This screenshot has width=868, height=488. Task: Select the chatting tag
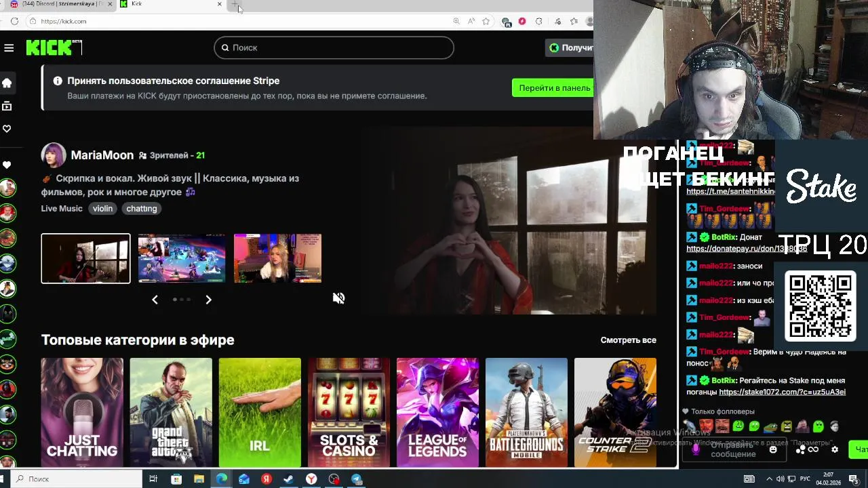click(x=142, y=209)
